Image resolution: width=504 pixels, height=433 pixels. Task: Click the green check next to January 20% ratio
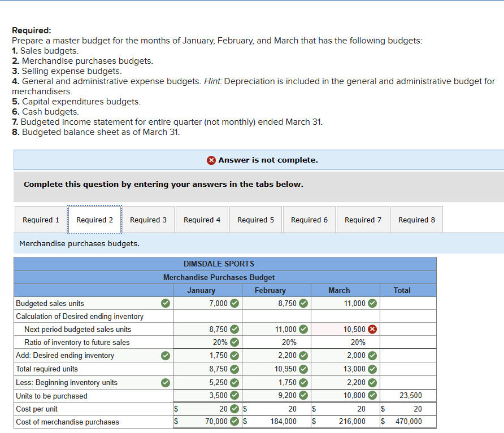[234, 343]
